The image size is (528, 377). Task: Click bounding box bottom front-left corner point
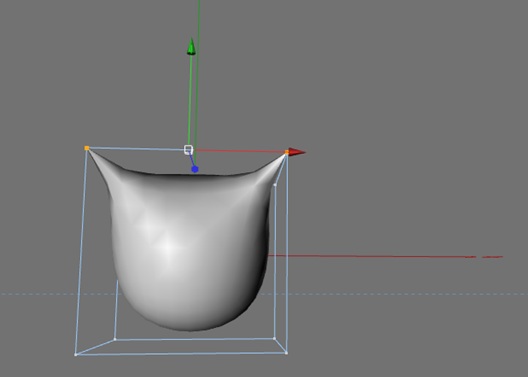(75, 354)
